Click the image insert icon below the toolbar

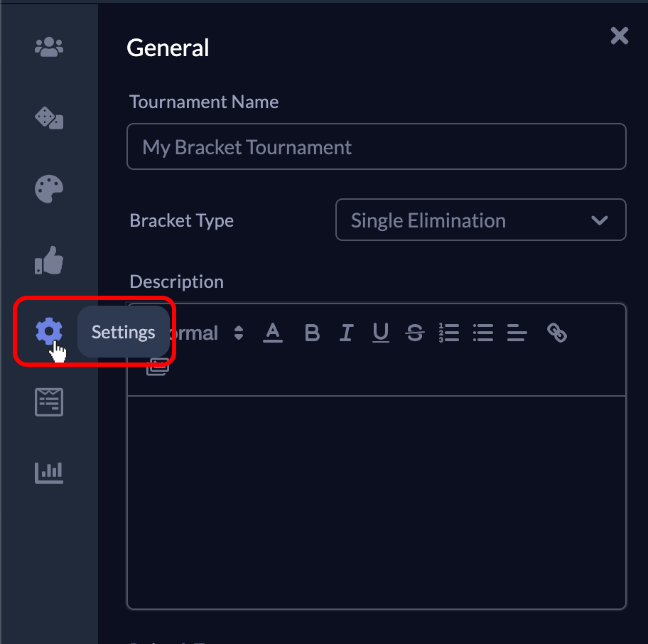click(x=157, y=365)
